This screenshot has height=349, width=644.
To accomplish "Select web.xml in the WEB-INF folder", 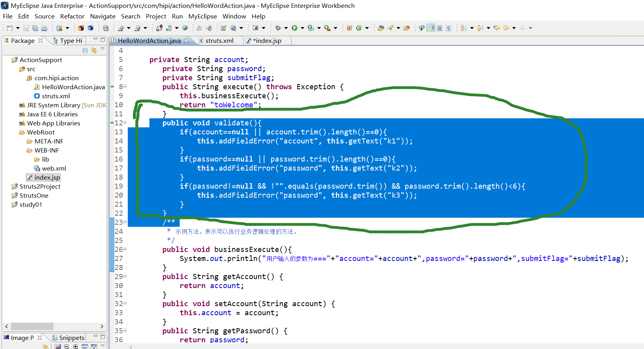I will coord(50,168).
